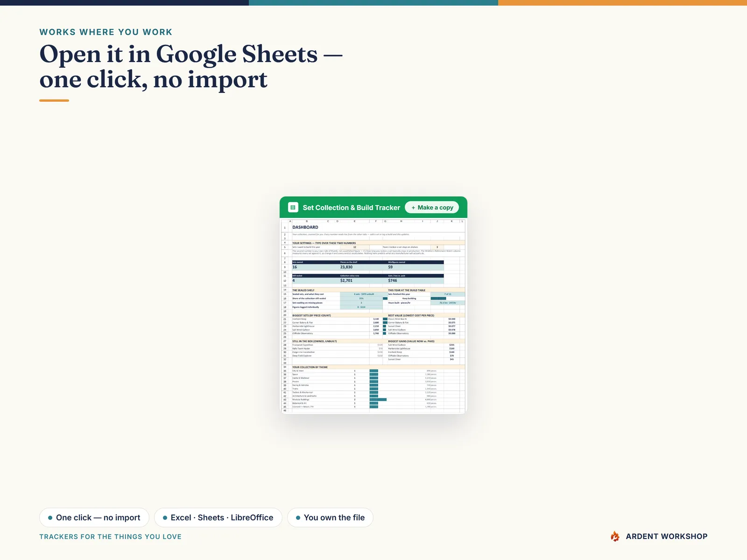Viewport: 747px width, 560px height.
Task: Click the 'You own the file' pill
Action: coord(330,518)
